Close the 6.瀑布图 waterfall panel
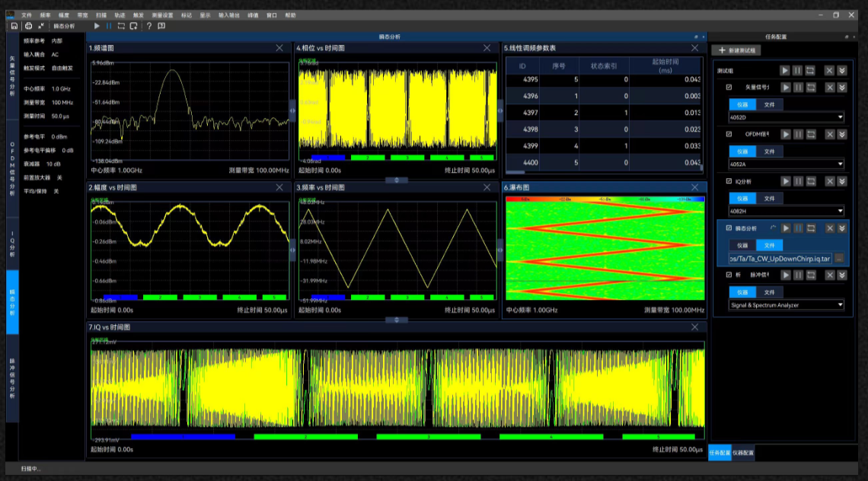Viewport: 868px width, 481px height. (694, 187)
